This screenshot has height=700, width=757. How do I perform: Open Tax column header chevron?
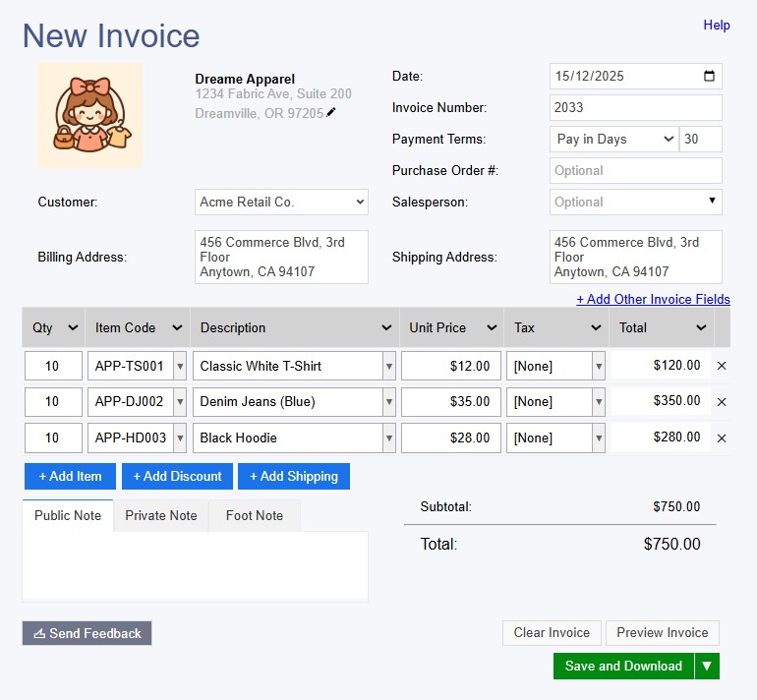pyautogui.click(x=596, y=327)
